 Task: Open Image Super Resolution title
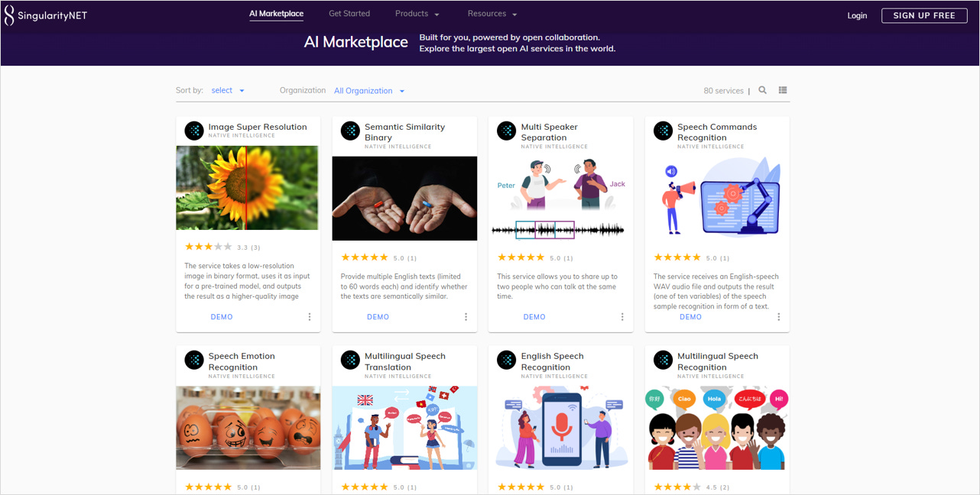258,127
